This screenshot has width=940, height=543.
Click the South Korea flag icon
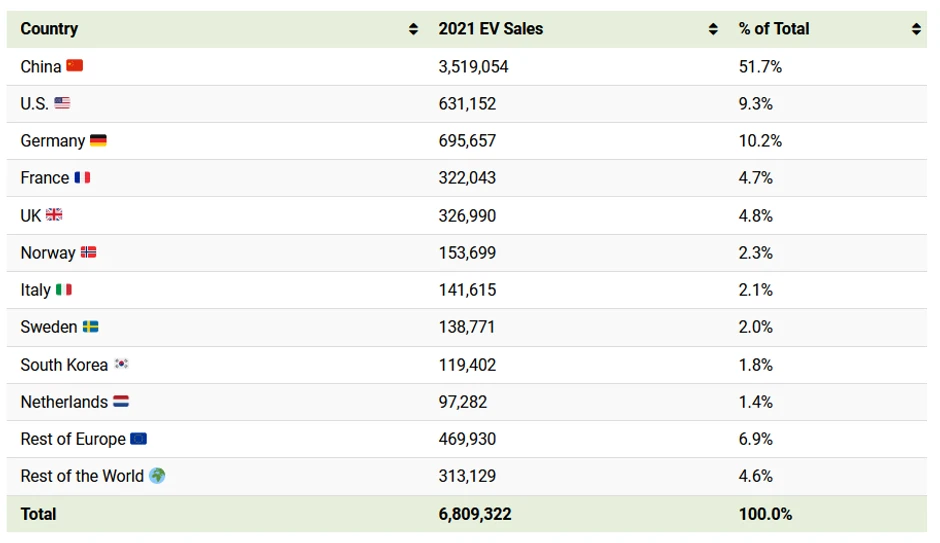[x=121, y=364]
